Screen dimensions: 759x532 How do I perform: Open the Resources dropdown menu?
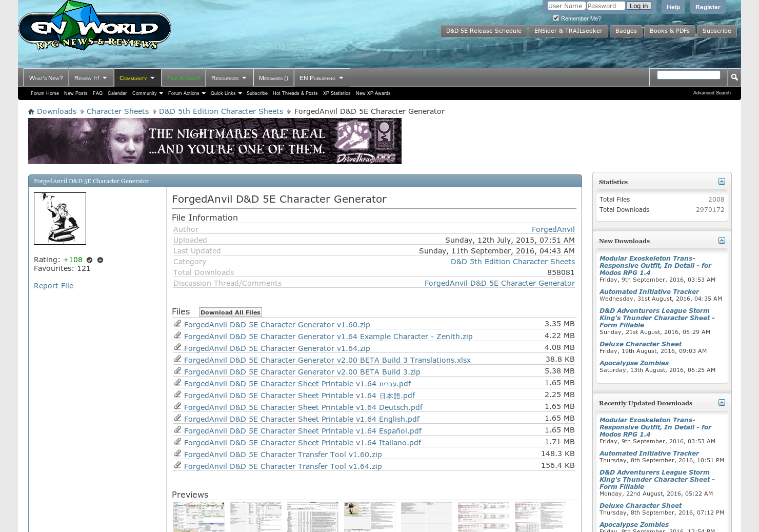pos(229,78)
